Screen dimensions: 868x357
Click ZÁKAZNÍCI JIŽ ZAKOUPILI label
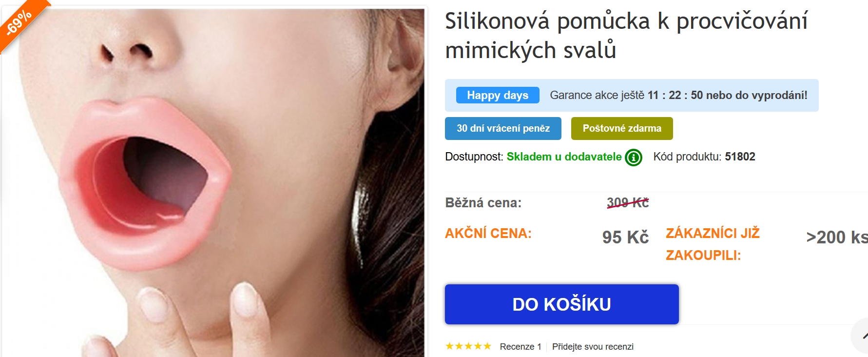point(713,244)
